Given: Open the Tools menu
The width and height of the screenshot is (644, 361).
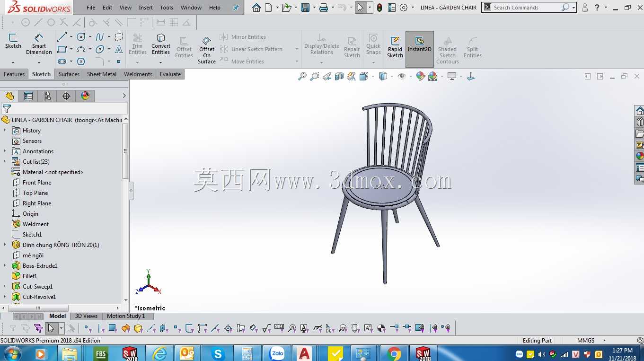Looking at the screenshot, I should pyautogui.click(x=167, y=8).
